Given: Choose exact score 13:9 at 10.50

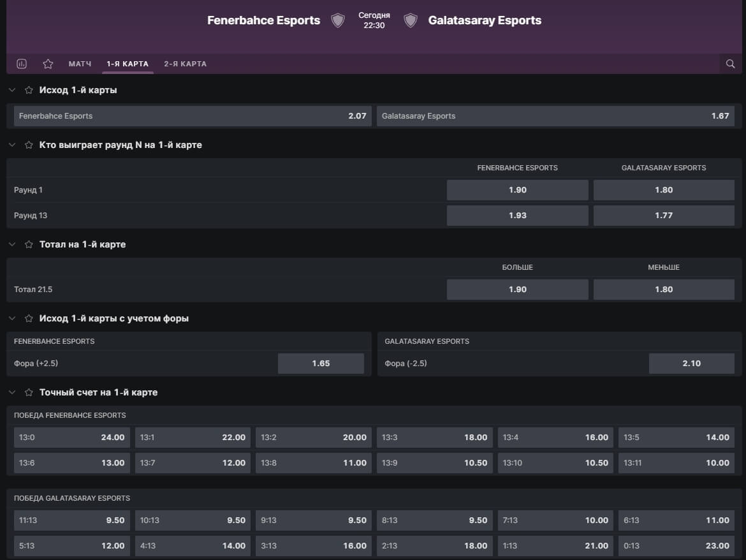Looking at the screenshot, I should click(434, 463).
